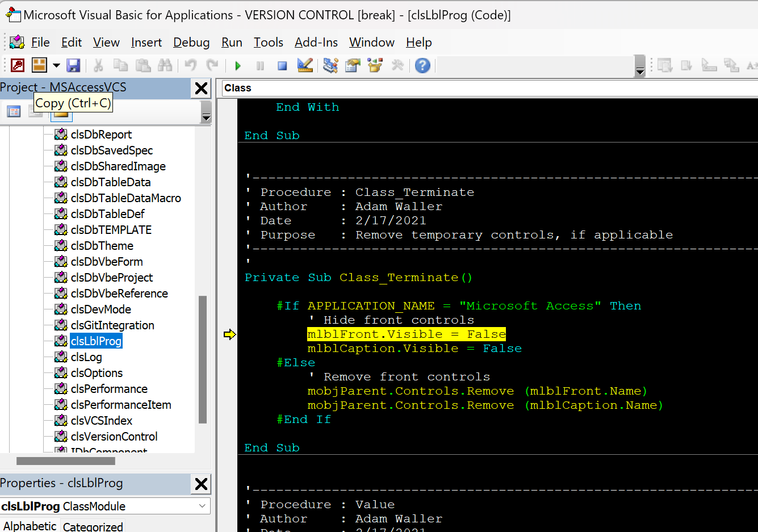
Task: Open the Project Explorer toolbar icon
Action: click(330, 66)
